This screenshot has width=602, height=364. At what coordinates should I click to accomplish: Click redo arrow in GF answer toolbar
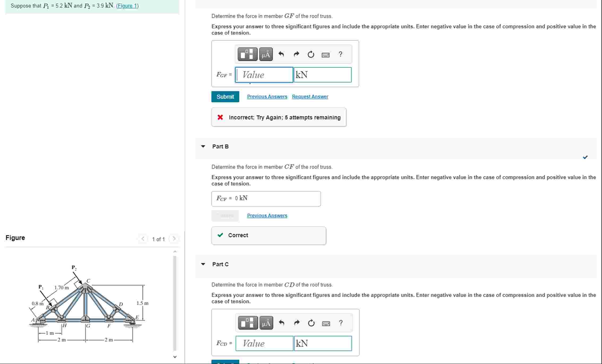pos(296,54)
